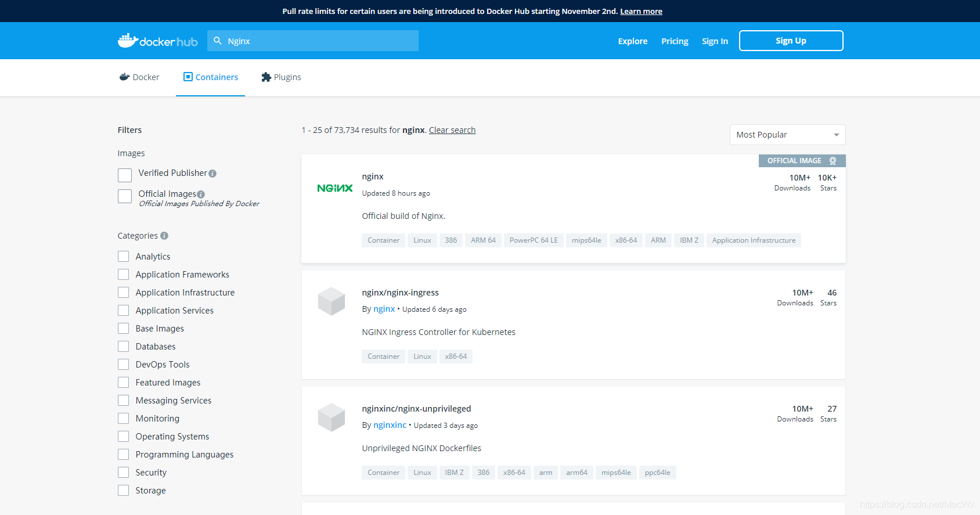Click the Containers square tab icon
The width and height of the screenshot is (980, 515).
coord(188,77)
